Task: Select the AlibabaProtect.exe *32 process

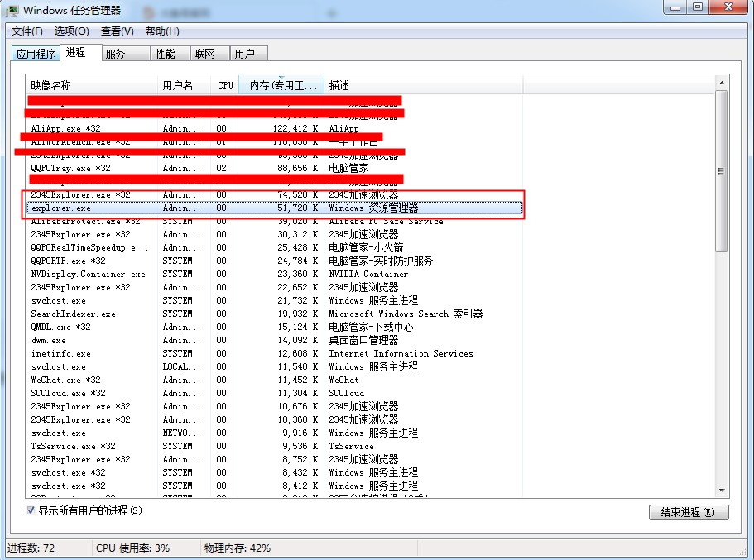Action: (274, 221)
